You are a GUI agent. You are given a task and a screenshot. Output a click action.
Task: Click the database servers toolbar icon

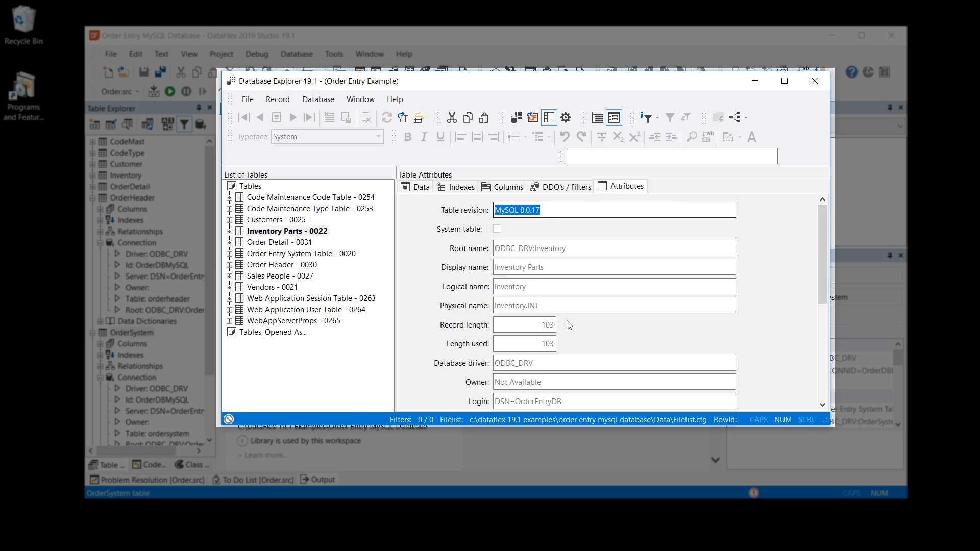(x=517, y=118)
